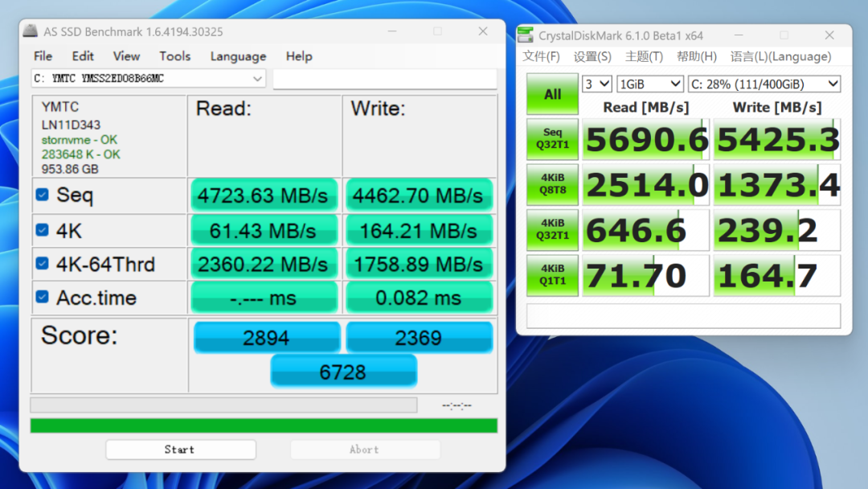Uncheck the 4K test checkbox
This screenshot has height=489, width=868.
coord(42,230)
